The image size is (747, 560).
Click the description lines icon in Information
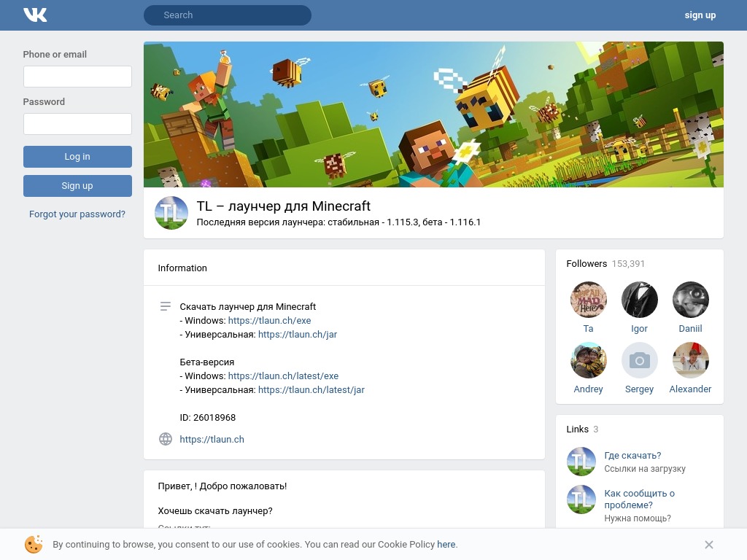pos(166,306)
